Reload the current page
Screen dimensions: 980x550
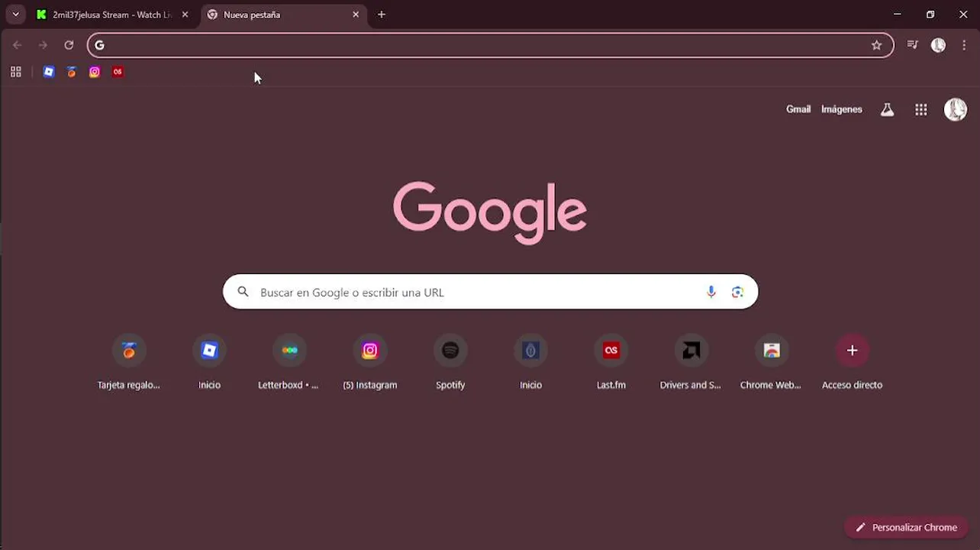click(69, 45)
